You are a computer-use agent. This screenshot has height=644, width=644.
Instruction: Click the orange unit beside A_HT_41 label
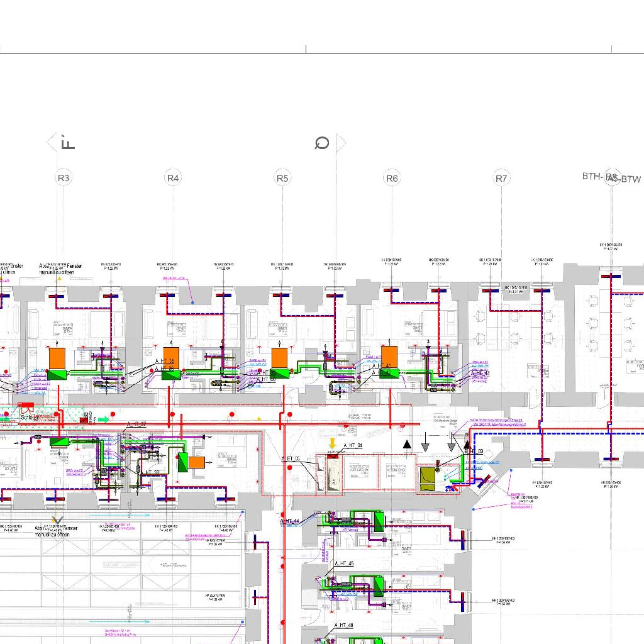pyautogui.click(x=389, y=355)
